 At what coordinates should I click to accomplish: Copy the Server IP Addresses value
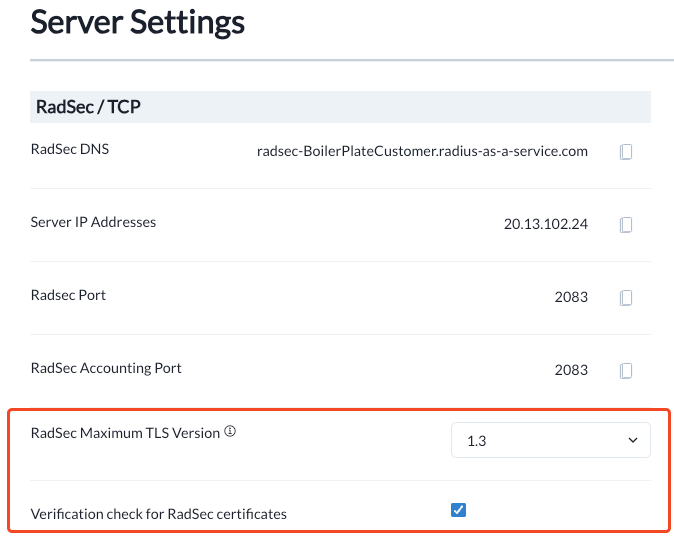point(626,225)
